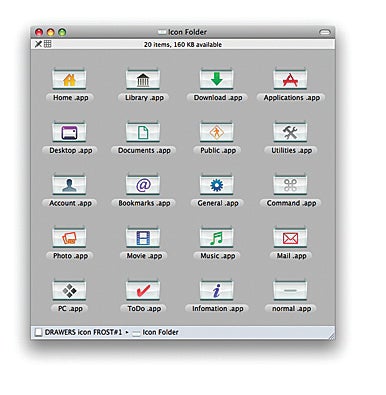Viewport: 386px width, 395px height.
Task: Click the "ToDo .app" file name label
Action: (144, 309)
